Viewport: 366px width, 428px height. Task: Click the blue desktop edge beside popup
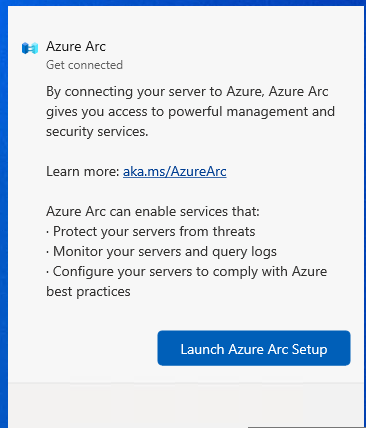4,214
